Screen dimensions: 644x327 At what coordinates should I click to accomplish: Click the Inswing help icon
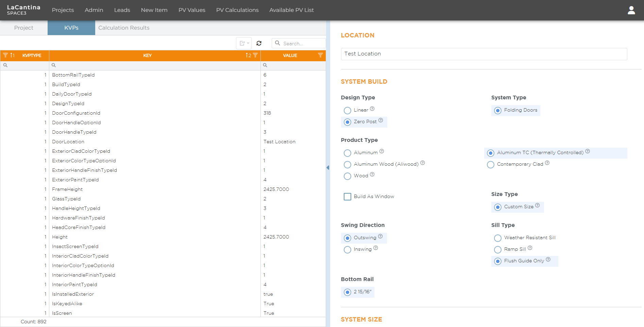tap(376, 248)
